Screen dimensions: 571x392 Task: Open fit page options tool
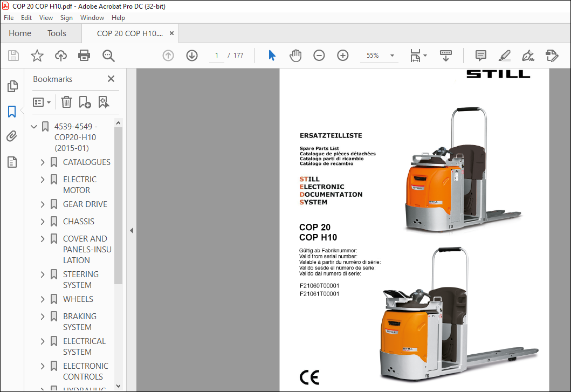tap(418, 56)
